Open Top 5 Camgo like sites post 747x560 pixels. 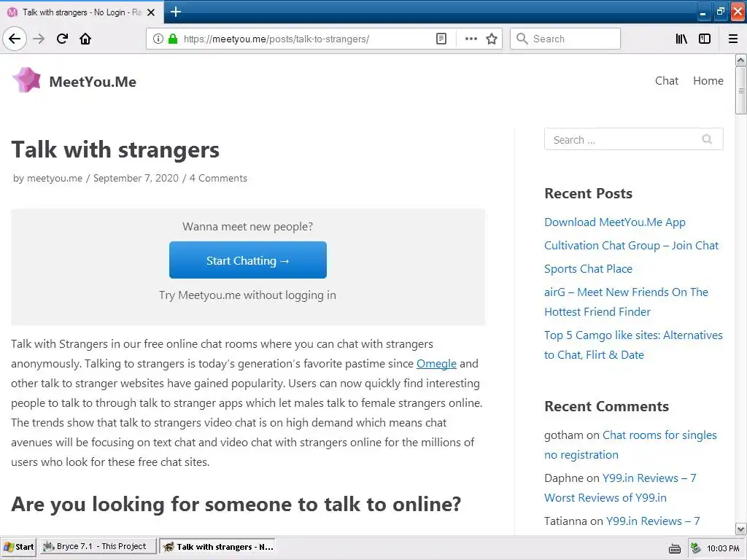(633, 345)
